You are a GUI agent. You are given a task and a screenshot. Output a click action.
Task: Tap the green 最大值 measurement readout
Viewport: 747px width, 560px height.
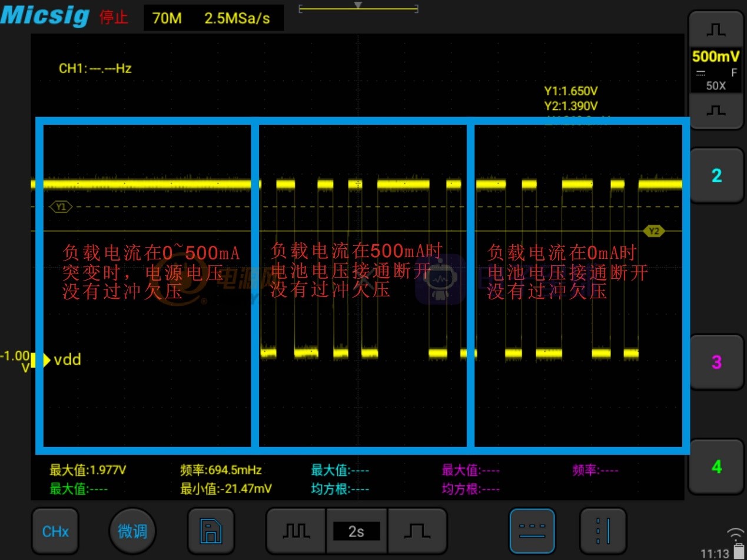tap(78, 489)
